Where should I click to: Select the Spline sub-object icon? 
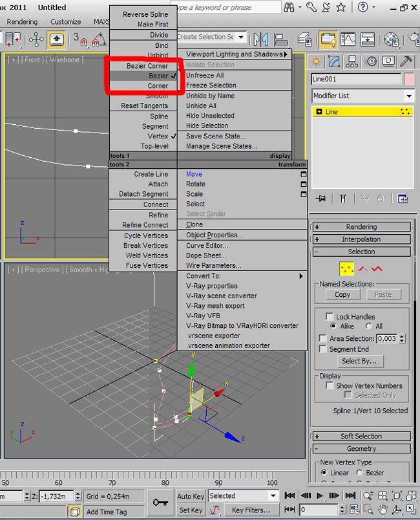click(x=377, y=268)
